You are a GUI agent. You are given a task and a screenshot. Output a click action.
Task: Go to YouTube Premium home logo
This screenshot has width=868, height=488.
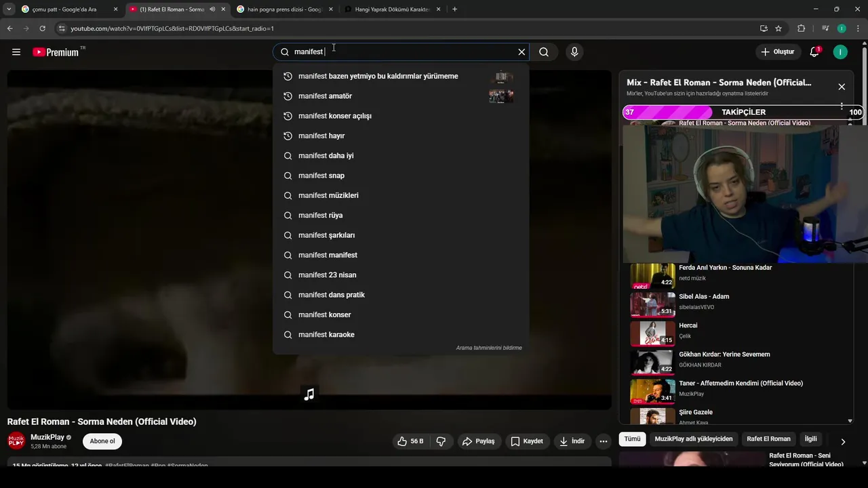click(x=57, y=52)
